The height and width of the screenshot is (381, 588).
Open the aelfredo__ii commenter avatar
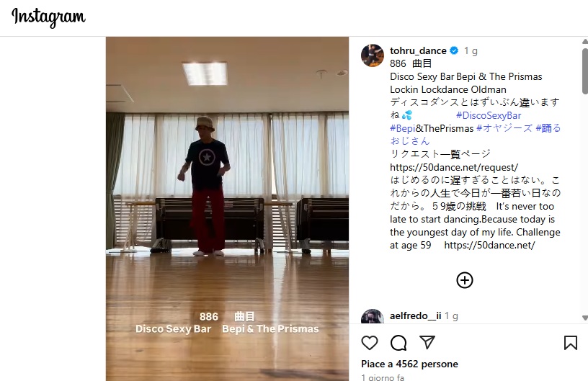point(373,317)
